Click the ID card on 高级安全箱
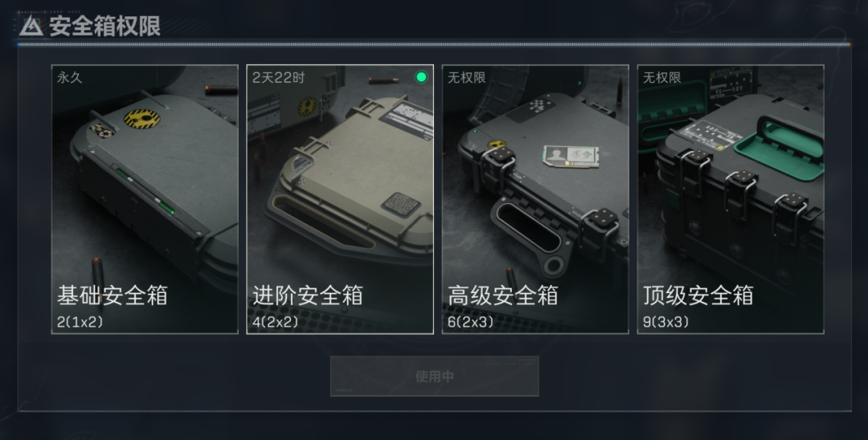The height and width of the screenshot is (440, 868). [571, 156]
